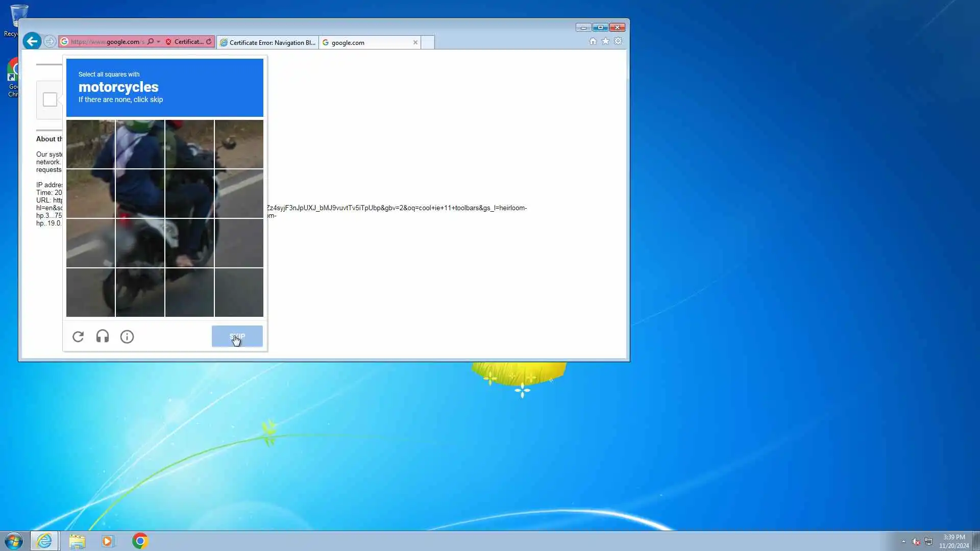Viewport: 980px width, 551px height.
Task: Open the Favorites star icon
Action: [605, 41]
